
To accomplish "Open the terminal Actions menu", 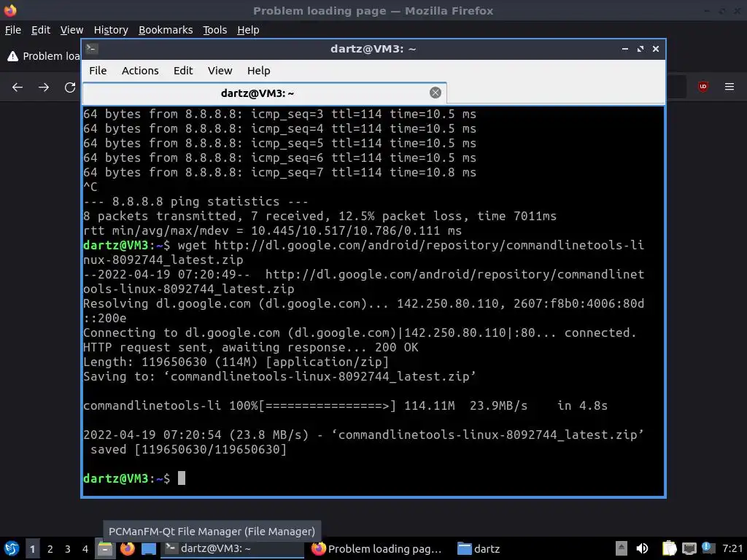I will coord(140,71).
